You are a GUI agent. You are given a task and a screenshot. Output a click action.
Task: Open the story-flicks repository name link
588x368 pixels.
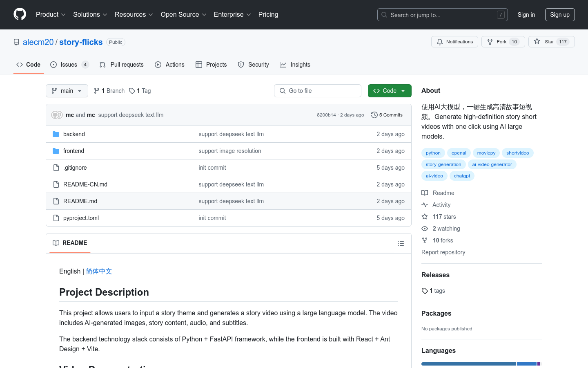coord(81,42)
